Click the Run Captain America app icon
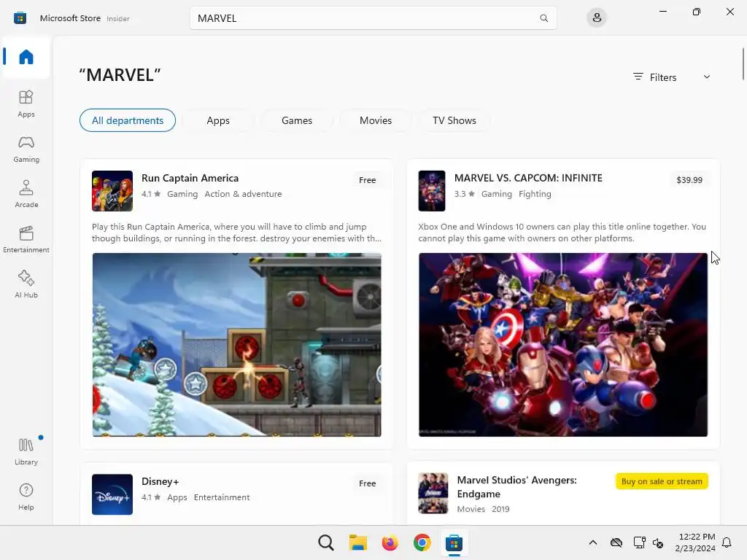The height and width of the screenshot is (560, 747). [x=112, y=191]
